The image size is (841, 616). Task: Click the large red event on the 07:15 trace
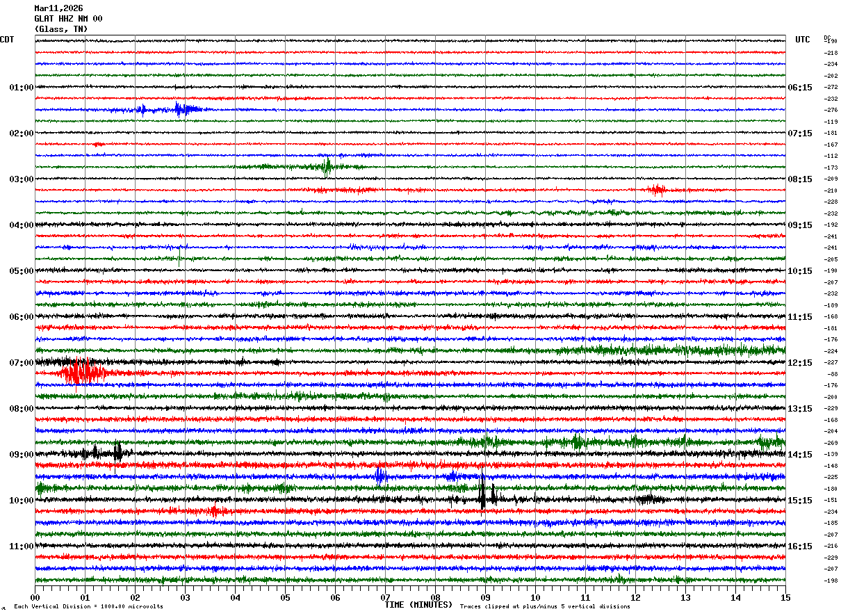(x=82, y=373)
